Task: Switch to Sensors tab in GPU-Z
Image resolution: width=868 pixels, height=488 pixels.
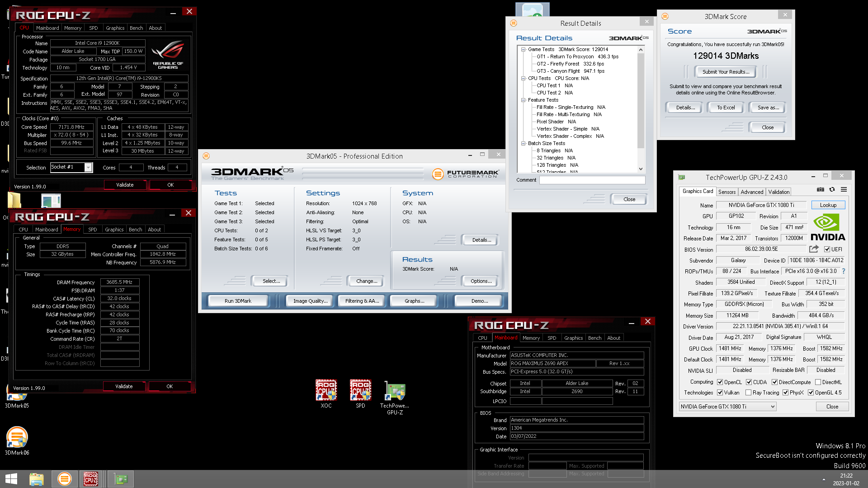Action: click(x=727, y=192)
